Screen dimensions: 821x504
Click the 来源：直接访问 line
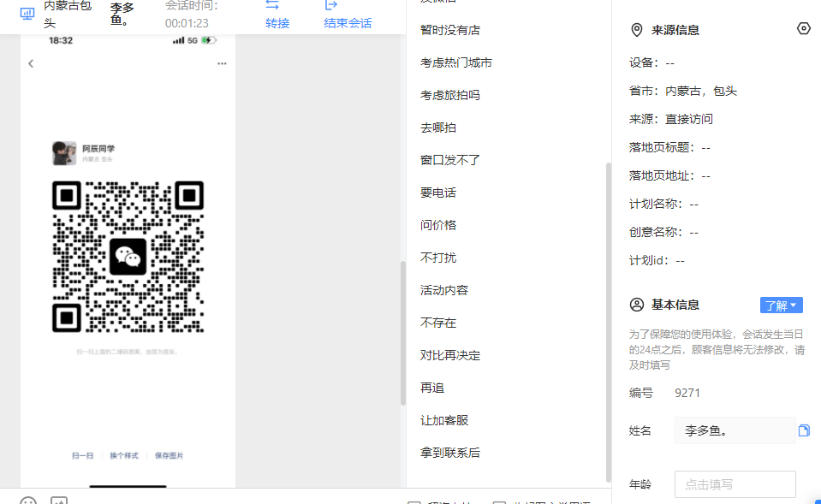670,119
